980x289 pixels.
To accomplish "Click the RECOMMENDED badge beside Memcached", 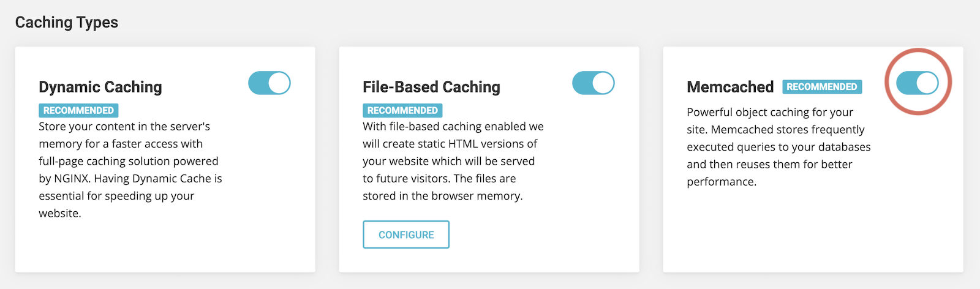I will point(821,87).
